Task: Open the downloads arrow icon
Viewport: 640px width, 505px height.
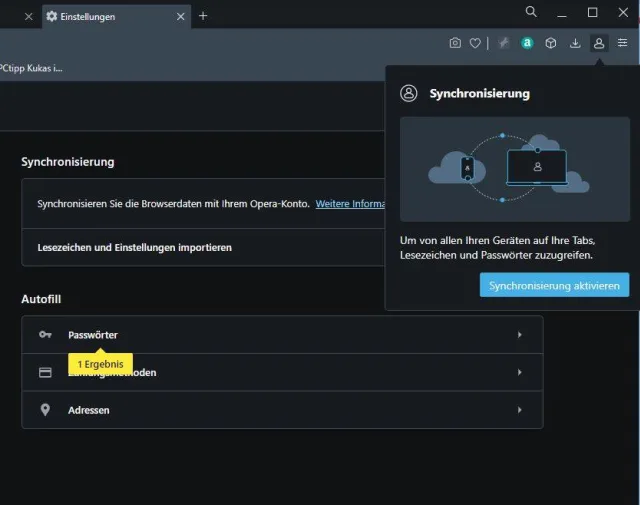Action: tap(575, 43)
